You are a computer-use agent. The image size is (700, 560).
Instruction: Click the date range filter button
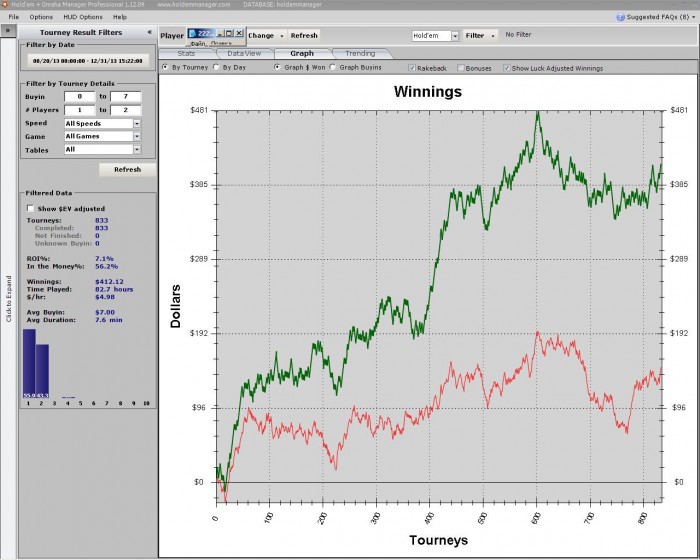88,61
